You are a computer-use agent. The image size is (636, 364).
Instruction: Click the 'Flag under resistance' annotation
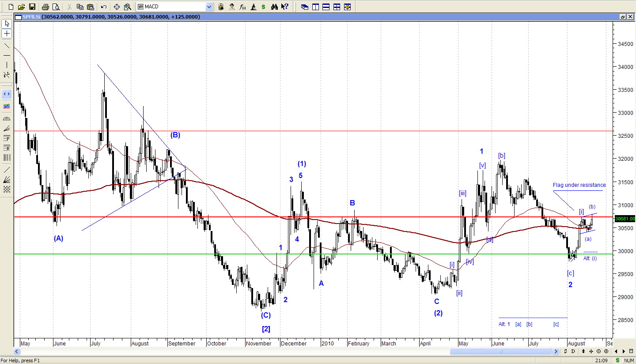point(579,185)
